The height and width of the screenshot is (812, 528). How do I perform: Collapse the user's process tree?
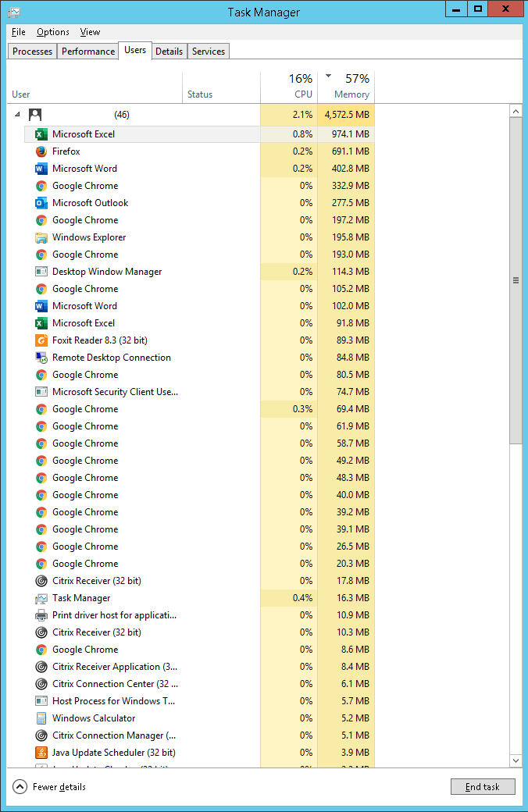point(18,115)
